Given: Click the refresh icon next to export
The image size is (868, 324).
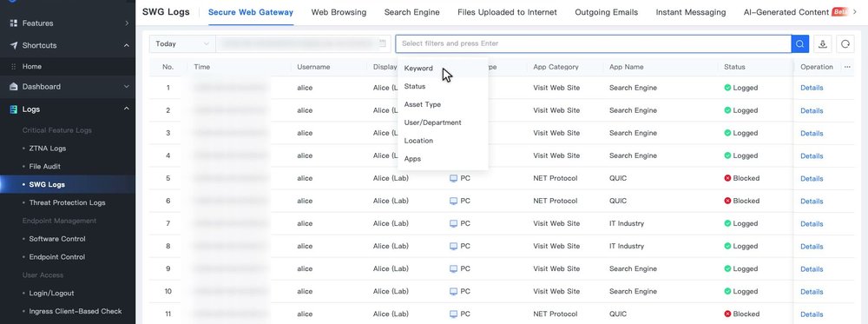Looking at the screenshot, I should [845, 43].
